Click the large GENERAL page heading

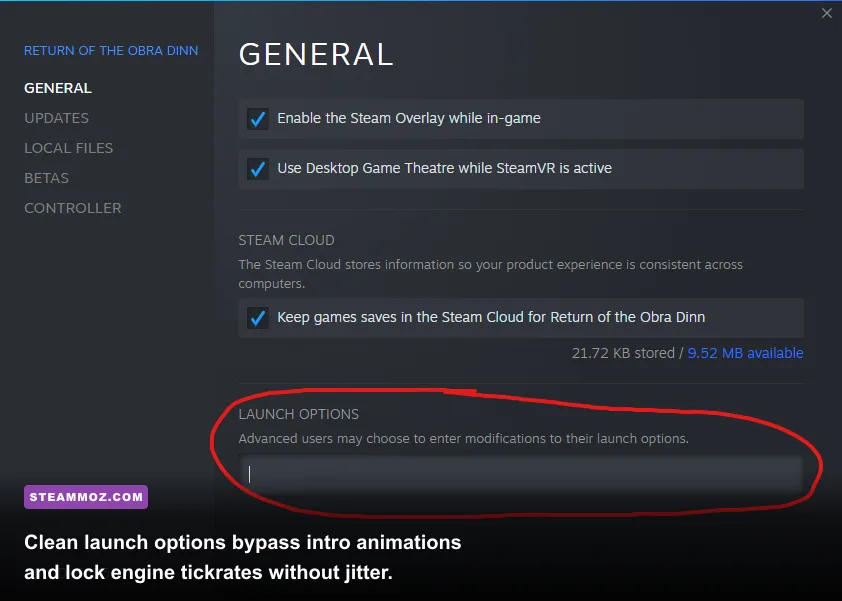[x=316, y=55]
